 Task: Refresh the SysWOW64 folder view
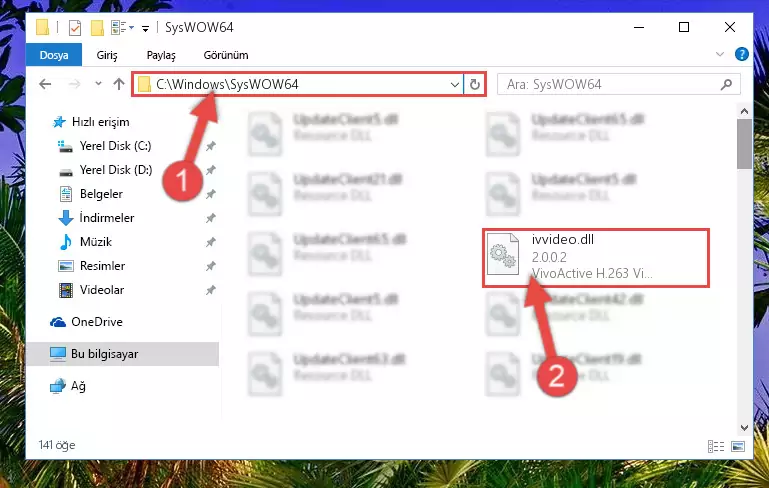[x=474, y=84]
